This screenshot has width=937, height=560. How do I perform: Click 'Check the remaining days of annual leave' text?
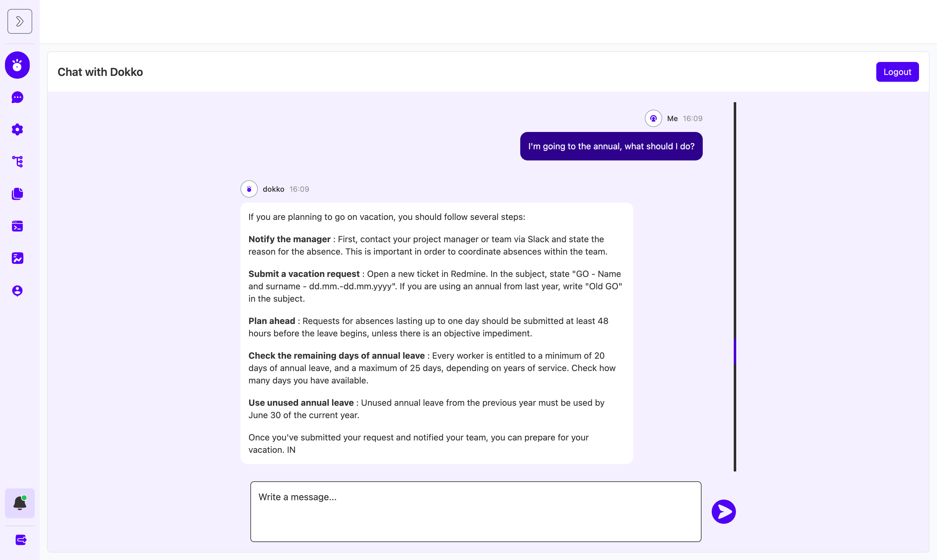click(x=337, y=356)
